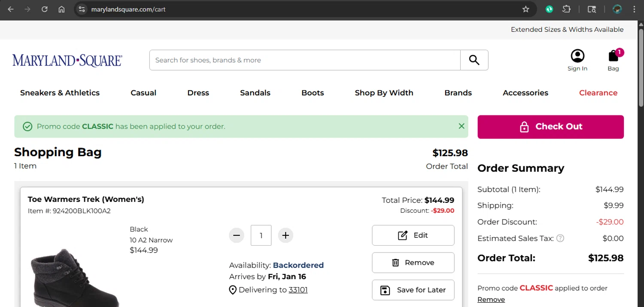Change the delivery zip code 33101

[x=298, y=290]
